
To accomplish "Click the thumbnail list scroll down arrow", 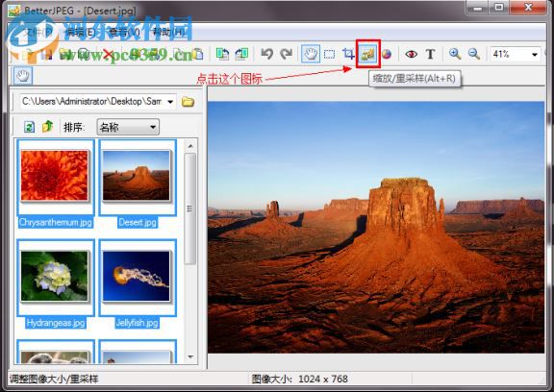I will pyautogui.click(x=190, y=356).
